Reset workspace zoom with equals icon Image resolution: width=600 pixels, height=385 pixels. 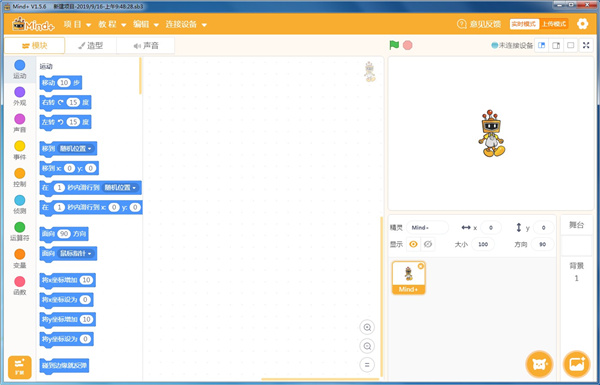coord(367,365)
